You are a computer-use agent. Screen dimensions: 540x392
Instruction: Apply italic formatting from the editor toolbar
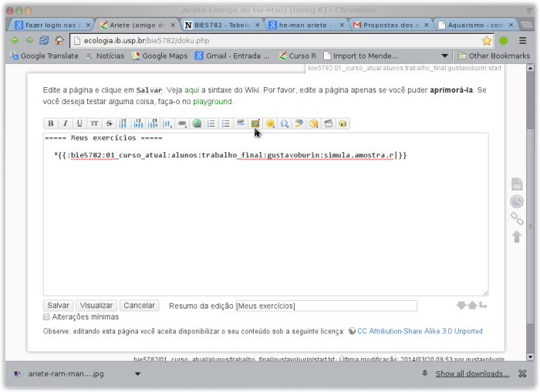[65, 123]
